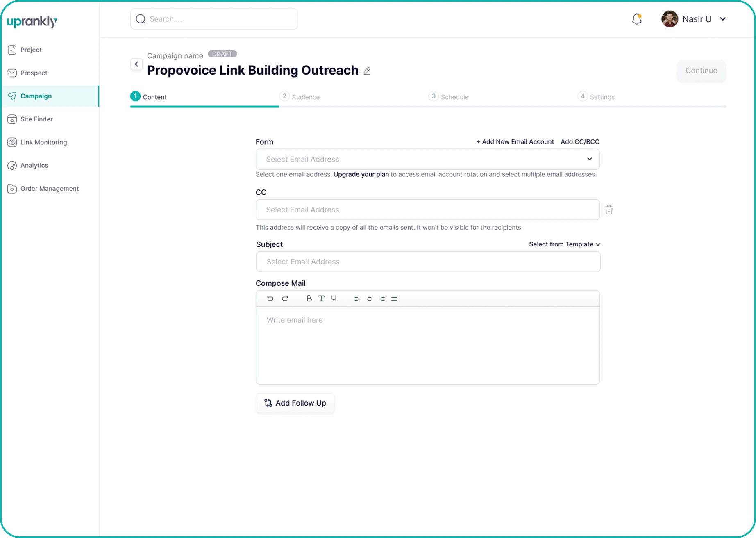This screenshot has height=538, width=756.
Task: Align text right
Action: [382, 298]
